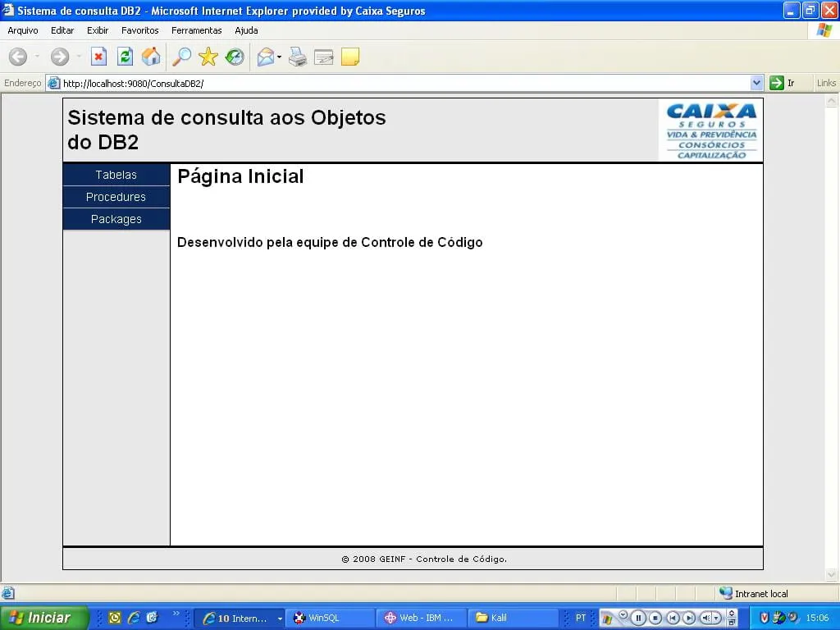The height and width of the screenshot is (630, 840).
Task: Open the Editar menu
Action: pos(62,30)
